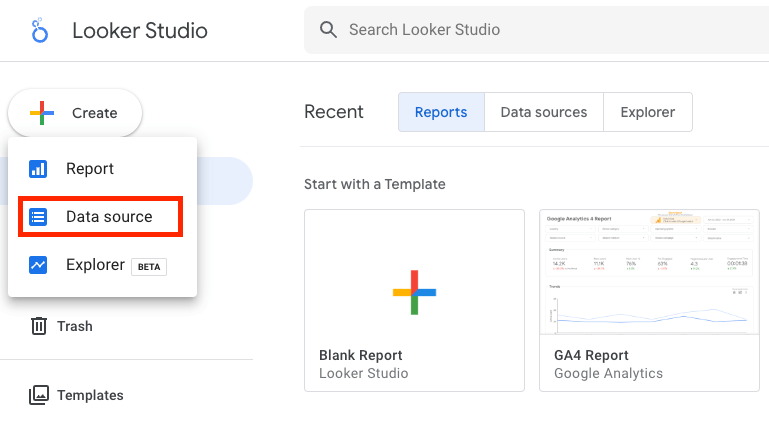Click Looker Studio subtitle under Blank Report

(x=363, y=373)
